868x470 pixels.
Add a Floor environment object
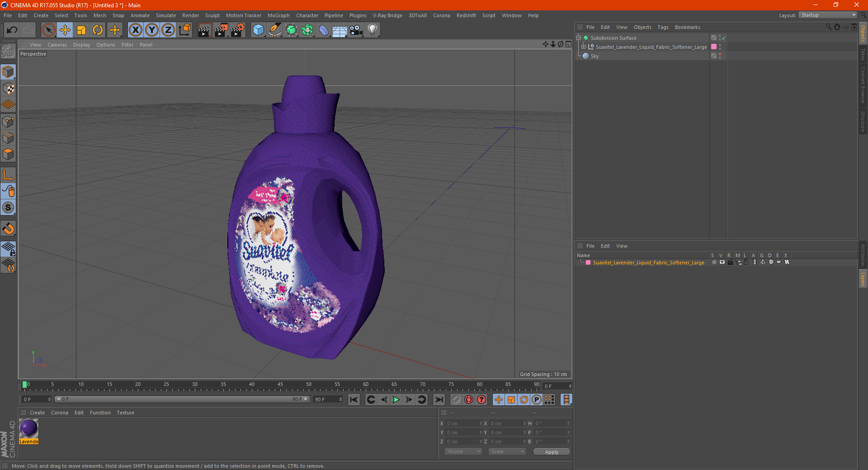(x=340, y=30)
